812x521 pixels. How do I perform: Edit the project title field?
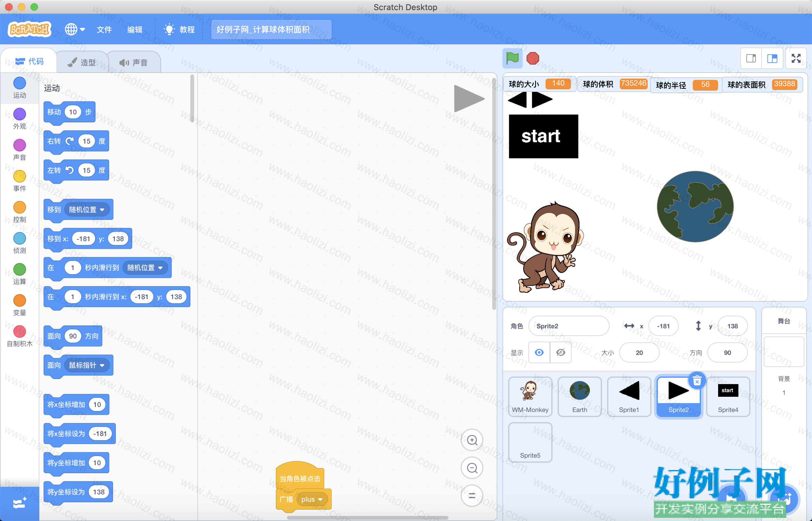[271, 29]
